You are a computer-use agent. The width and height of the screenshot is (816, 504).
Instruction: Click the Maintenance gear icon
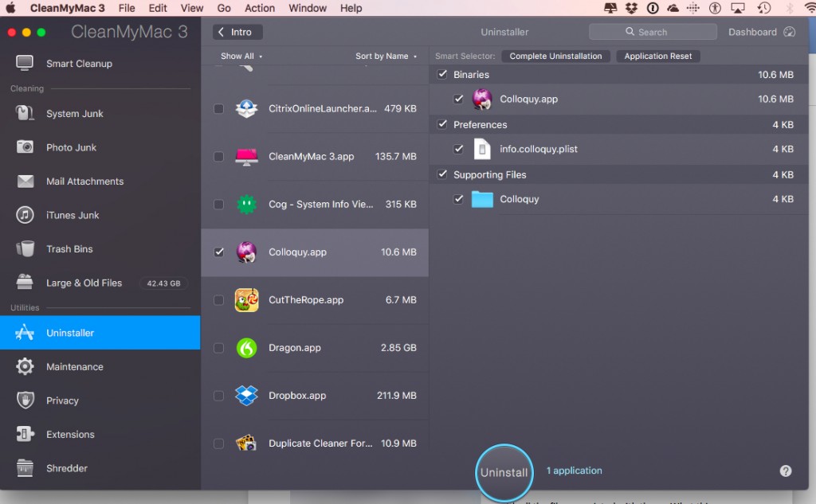click(25, 366)
